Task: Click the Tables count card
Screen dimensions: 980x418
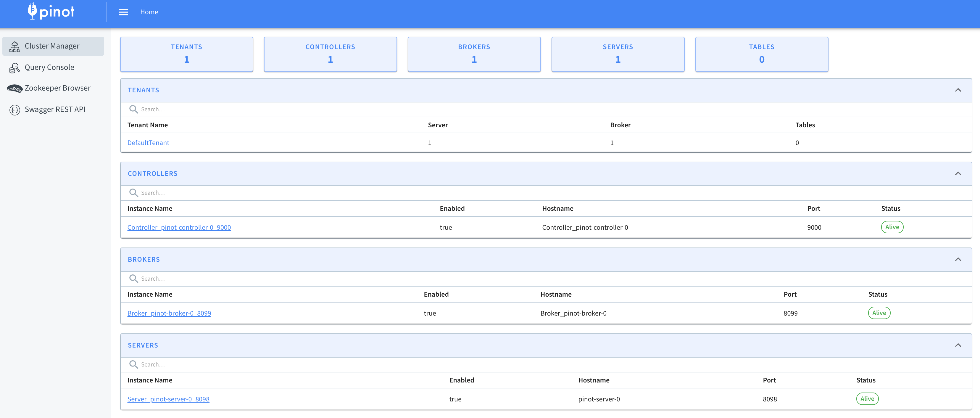Action: tap(761, 54)
